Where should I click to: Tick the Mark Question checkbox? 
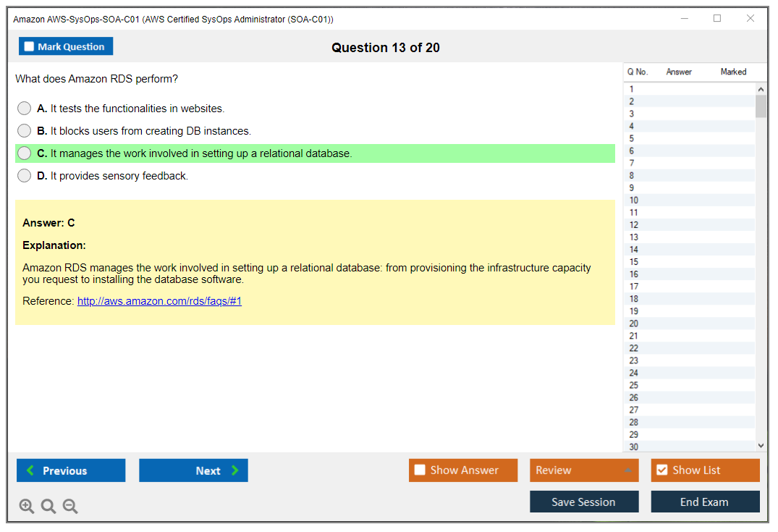[30, 47]
